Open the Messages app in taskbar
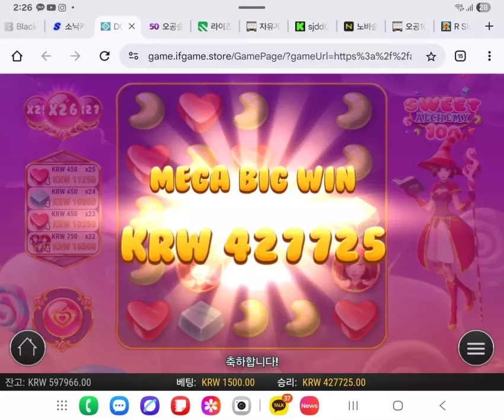This screenshot has width=504, height=420. [119, 406]
